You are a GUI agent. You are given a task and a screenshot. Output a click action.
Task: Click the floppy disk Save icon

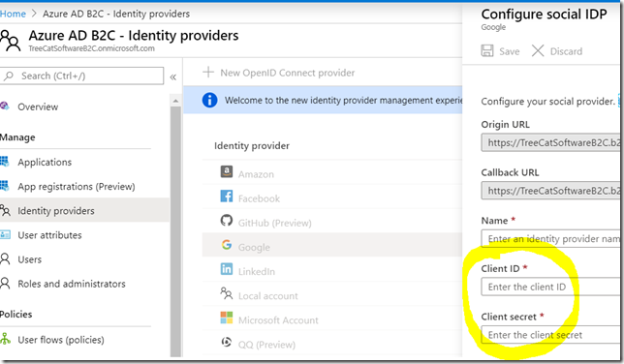pos(487,50)
